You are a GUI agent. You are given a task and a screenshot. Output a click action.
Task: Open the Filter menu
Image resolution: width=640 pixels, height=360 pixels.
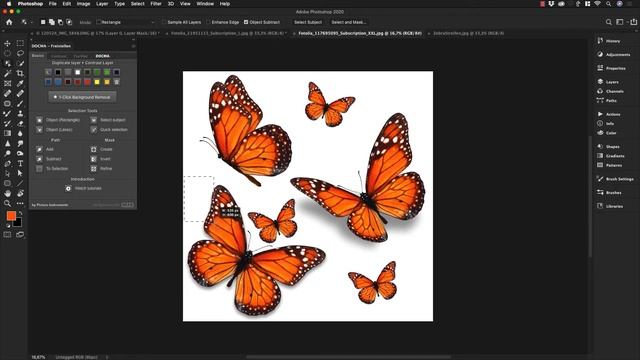click(156, 4)
